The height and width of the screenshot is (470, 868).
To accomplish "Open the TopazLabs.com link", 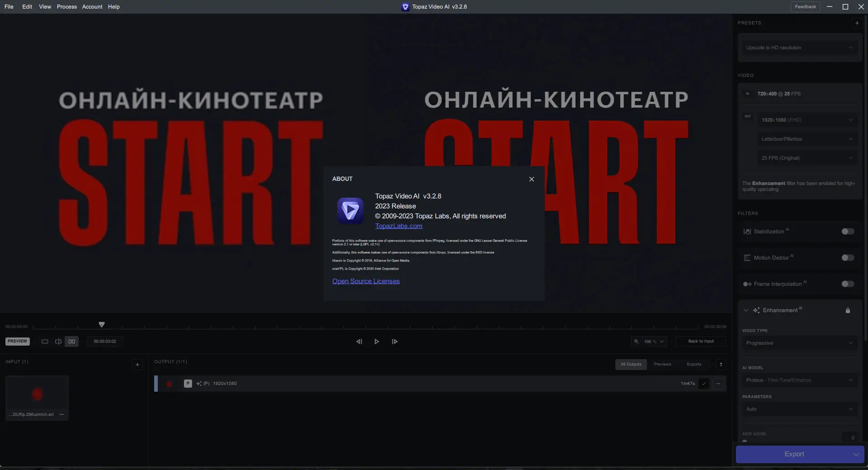I will [x=399, y=226].
